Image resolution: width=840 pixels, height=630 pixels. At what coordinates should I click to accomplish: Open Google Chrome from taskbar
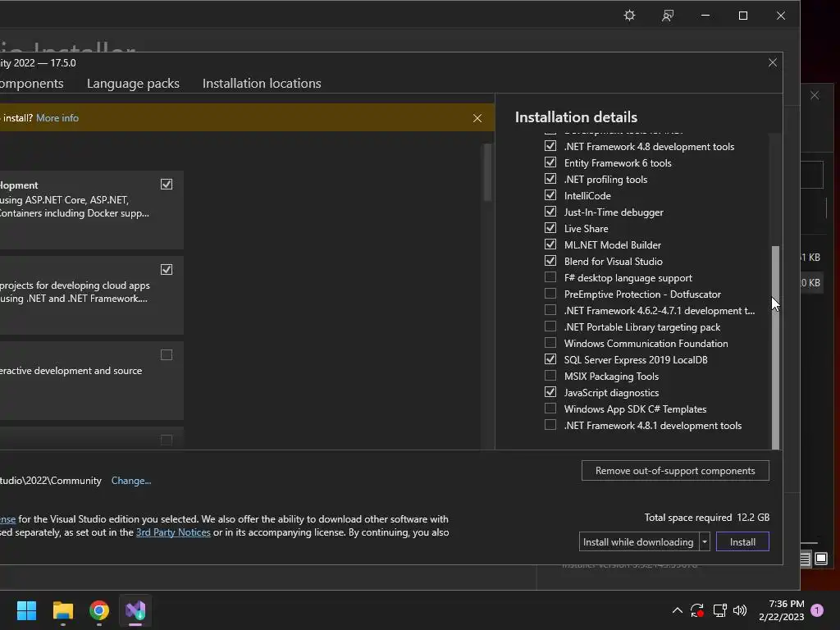(x=99, y=610)
